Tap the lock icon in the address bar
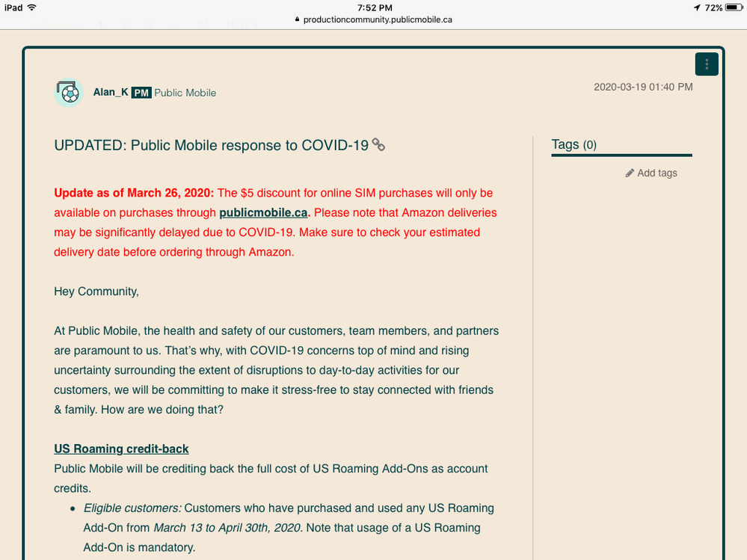747x560 pixels. pos(298,20)
